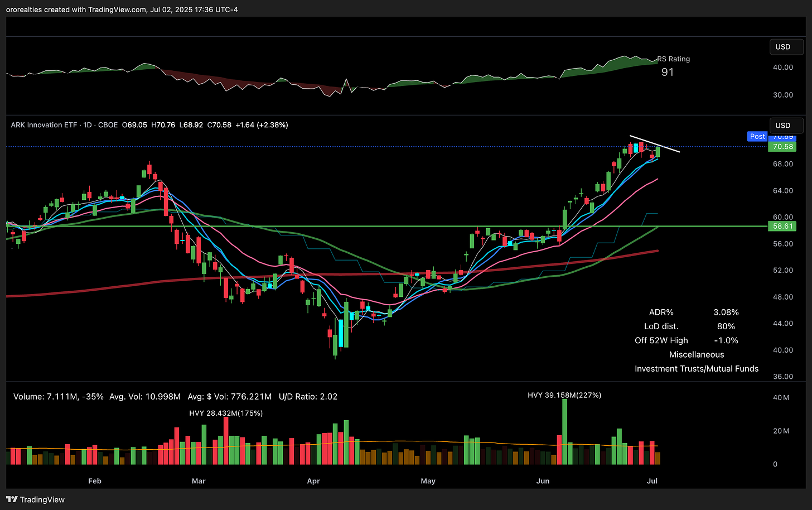Click the white descending trendline near the high
Image resolution: width=812 pixels, height=510 pixels.
coord(655,144)
